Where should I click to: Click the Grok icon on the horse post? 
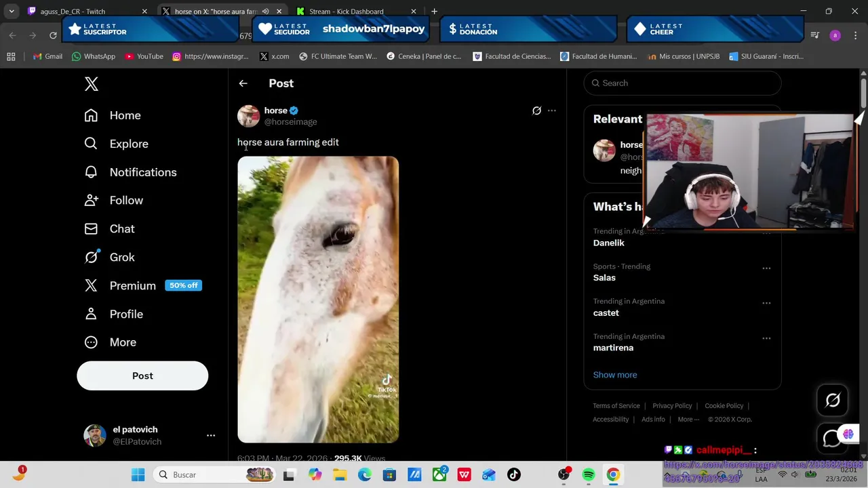[536, 110]
